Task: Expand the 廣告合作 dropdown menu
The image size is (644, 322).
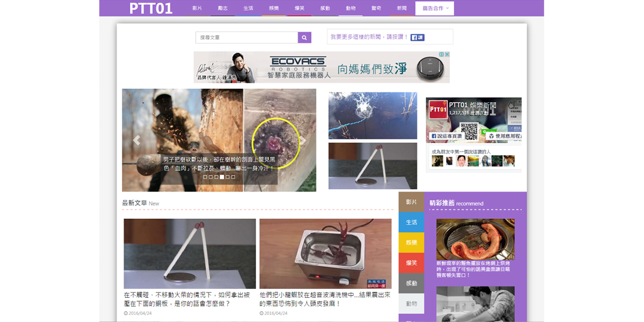Action: 434,9
